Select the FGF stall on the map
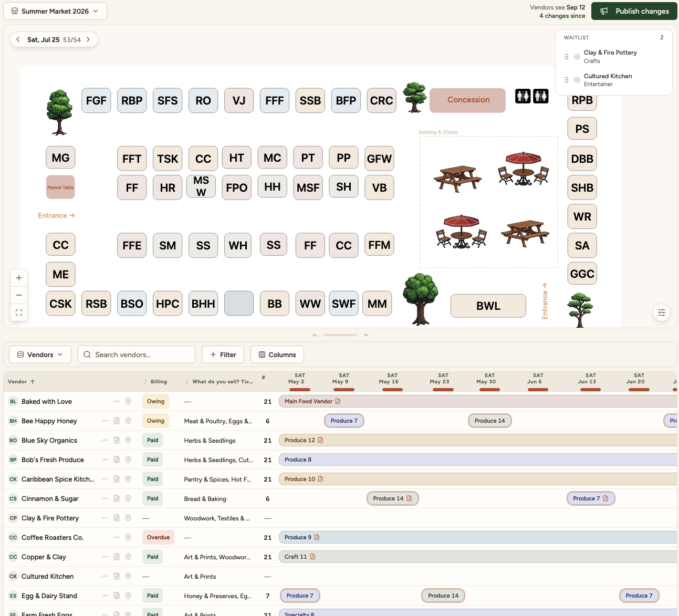 (96, 100)
